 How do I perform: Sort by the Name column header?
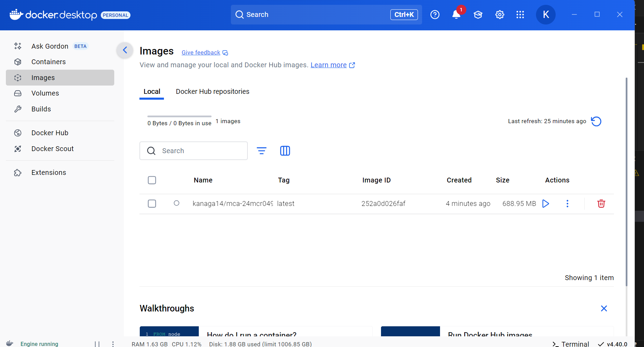(203, 180)
